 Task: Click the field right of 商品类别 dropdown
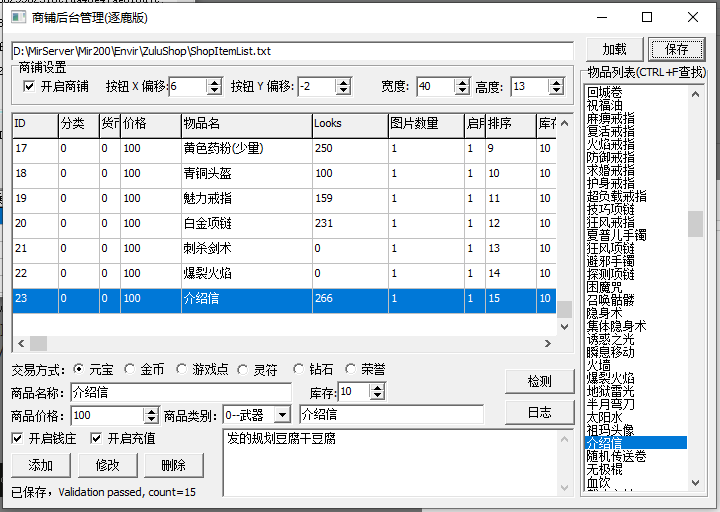click(x=392, y=415)
